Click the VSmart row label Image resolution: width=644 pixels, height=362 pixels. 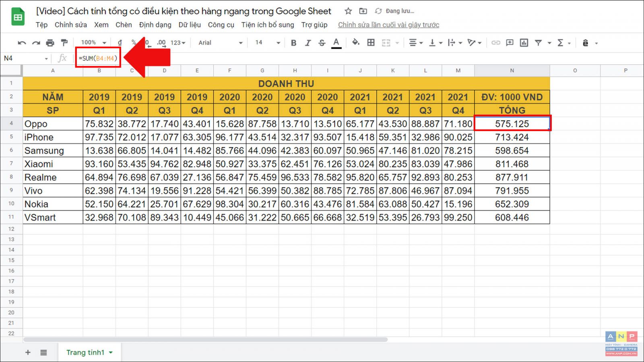tap(53, 217)
